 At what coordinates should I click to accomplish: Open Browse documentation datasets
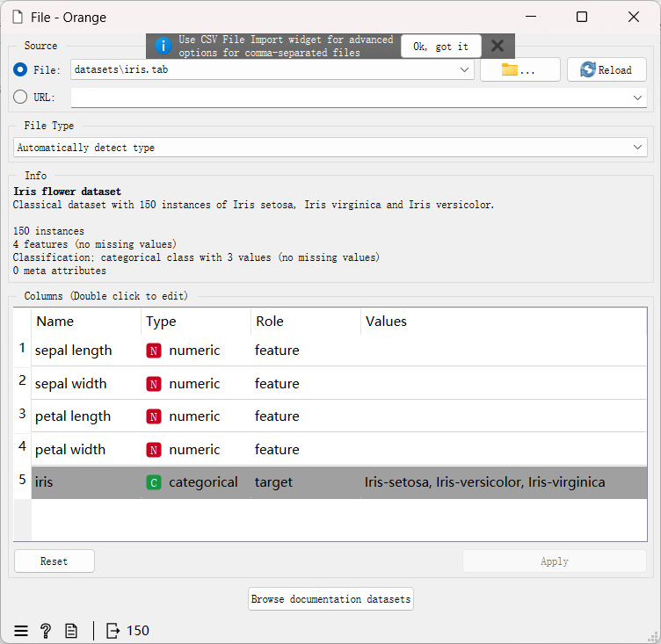[330, 598]
